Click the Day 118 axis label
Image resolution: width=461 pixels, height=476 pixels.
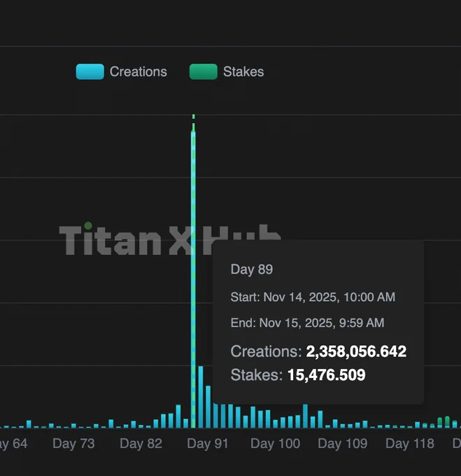(x=410, y=444)
